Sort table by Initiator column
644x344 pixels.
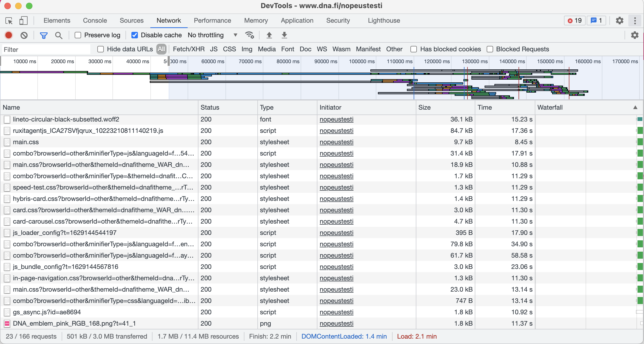(367, 107)
